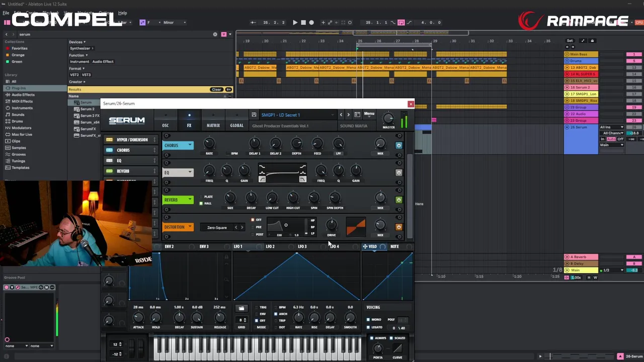Choose previous distortion type arrow

235,227
